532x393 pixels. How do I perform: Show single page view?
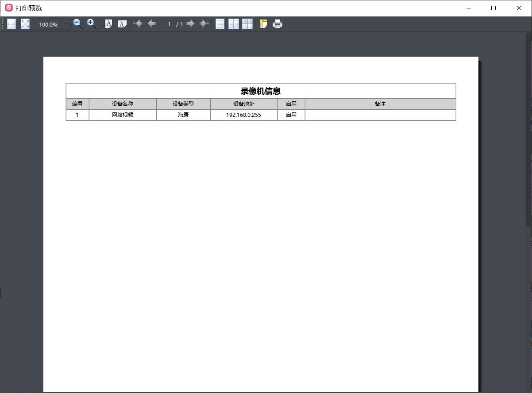(220, 24)
